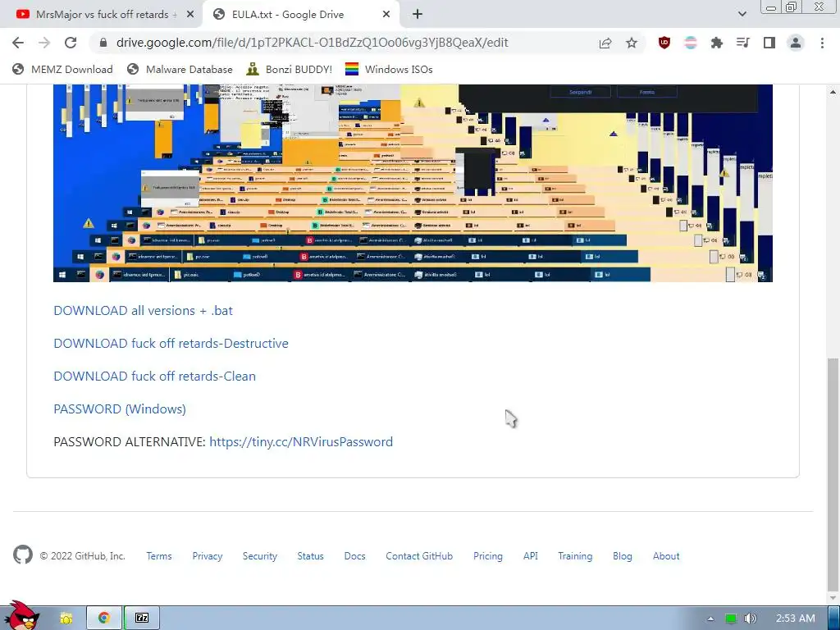
Task: Open the tab search chevron
Action: point(742,15)
